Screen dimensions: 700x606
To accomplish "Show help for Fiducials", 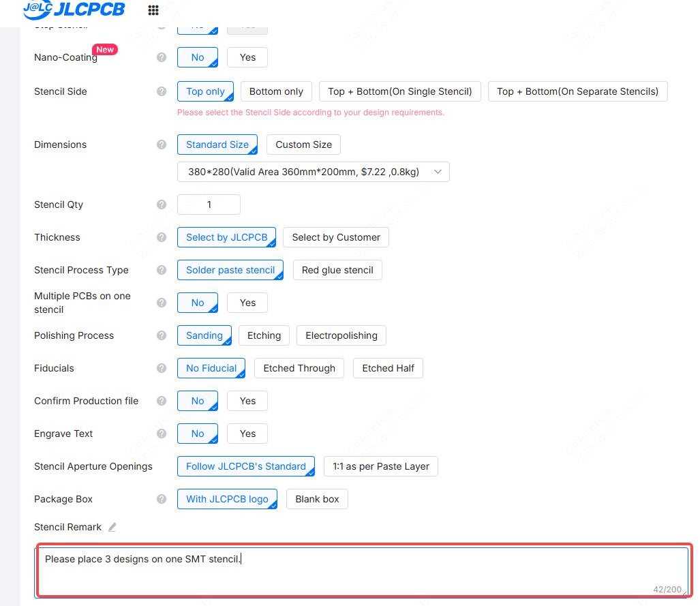I will 162,368.
